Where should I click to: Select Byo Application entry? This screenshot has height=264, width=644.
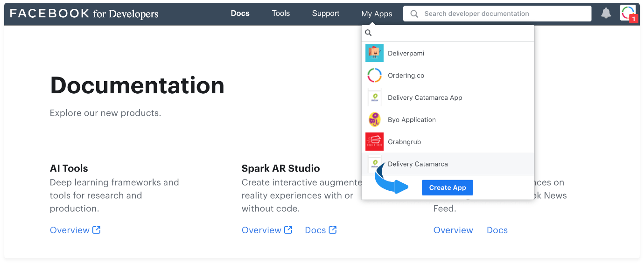tap(448, 120)
